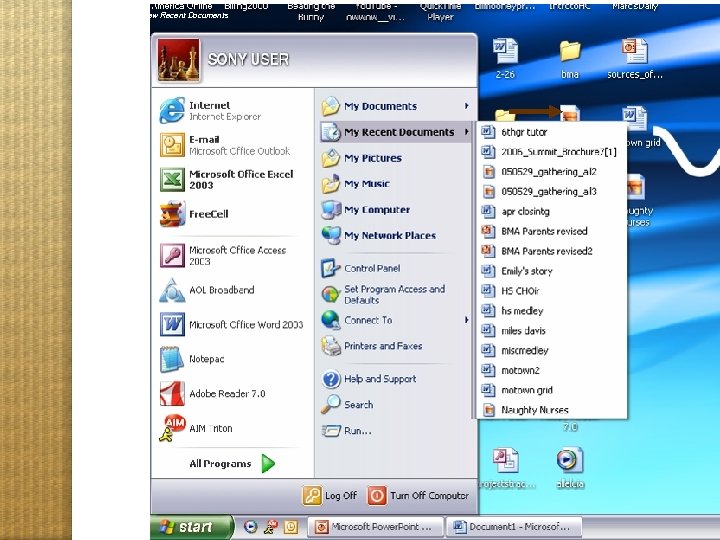Switch to Document1 - Microsoft Word taskbar button

(514, 527)
